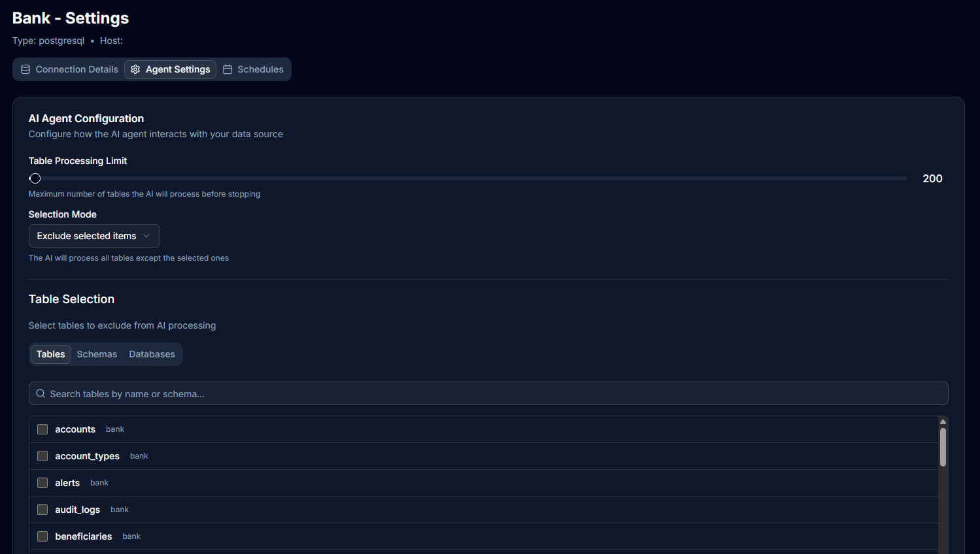Click the audit_logs table name
The image size is (980, 554).
77,510
